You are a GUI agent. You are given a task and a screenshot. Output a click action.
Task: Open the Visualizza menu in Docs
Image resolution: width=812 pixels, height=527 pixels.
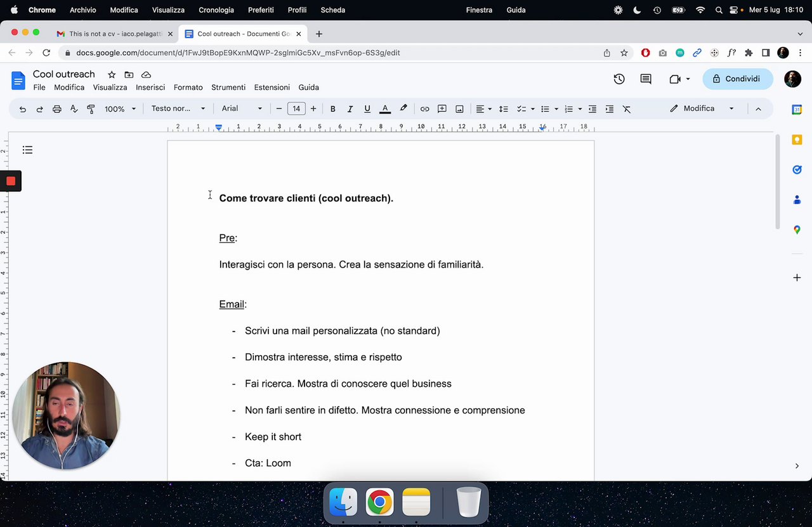(x=110, y=88)
